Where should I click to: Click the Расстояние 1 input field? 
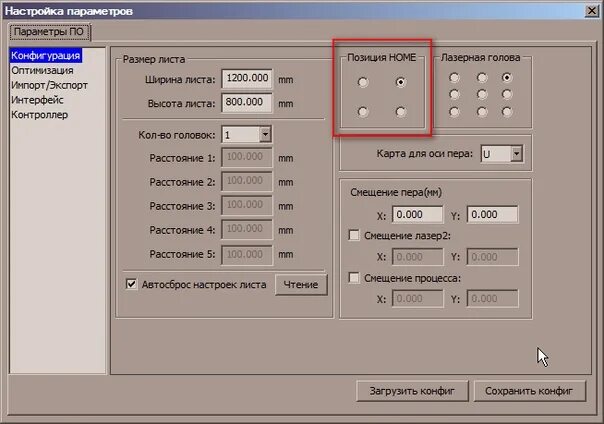click(247, 157)
